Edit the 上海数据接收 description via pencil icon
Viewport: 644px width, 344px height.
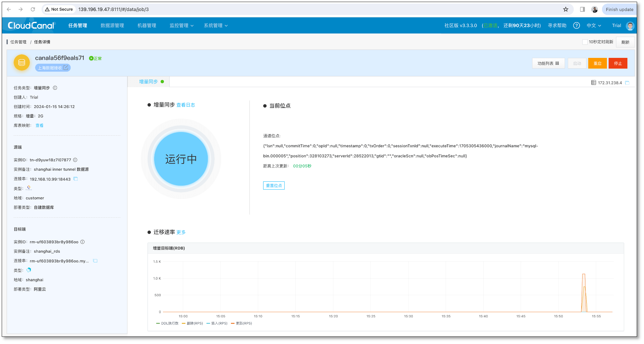66,67
